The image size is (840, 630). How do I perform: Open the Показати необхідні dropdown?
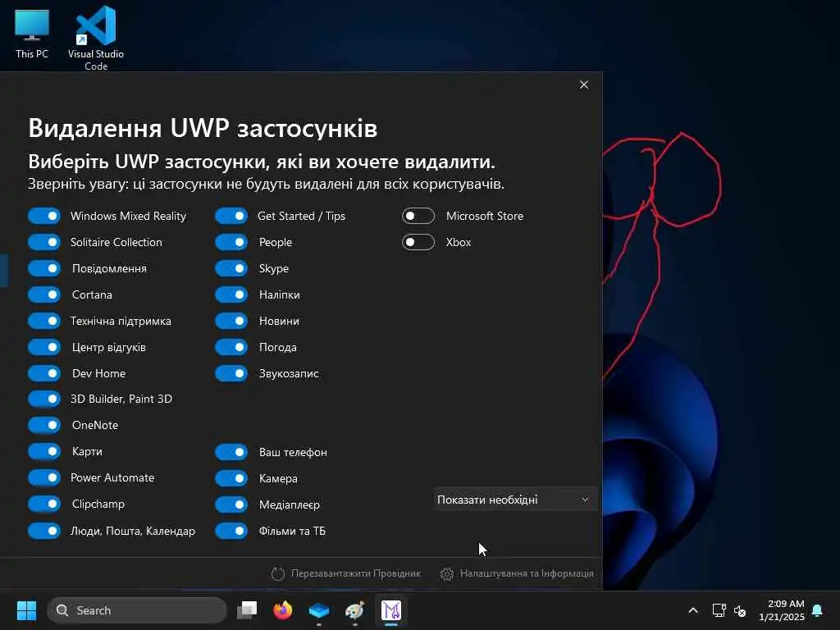515,500
